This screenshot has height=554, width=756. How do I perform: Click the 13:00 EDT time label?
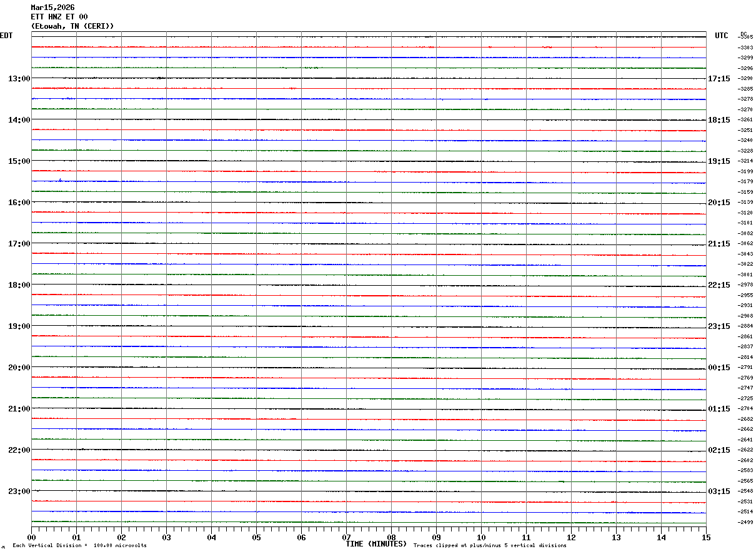pos(19,79)
